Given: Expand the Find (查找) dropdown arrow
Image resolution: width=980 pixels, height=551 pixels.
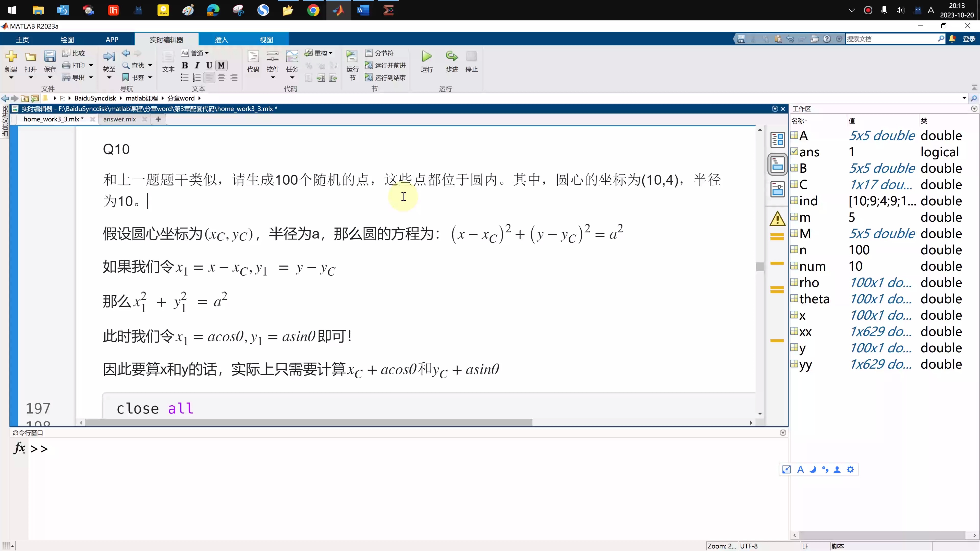Looking at the screenshot, I should click(x=150, y=65).
